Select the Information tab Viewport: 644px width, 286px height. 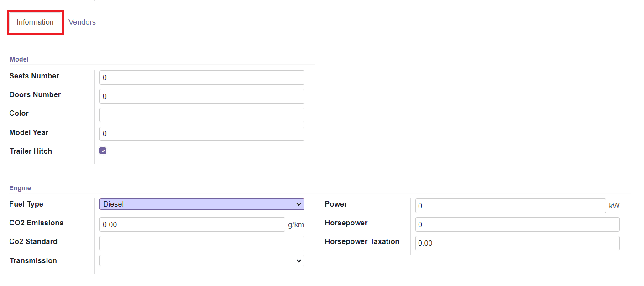tap(35, 22)
